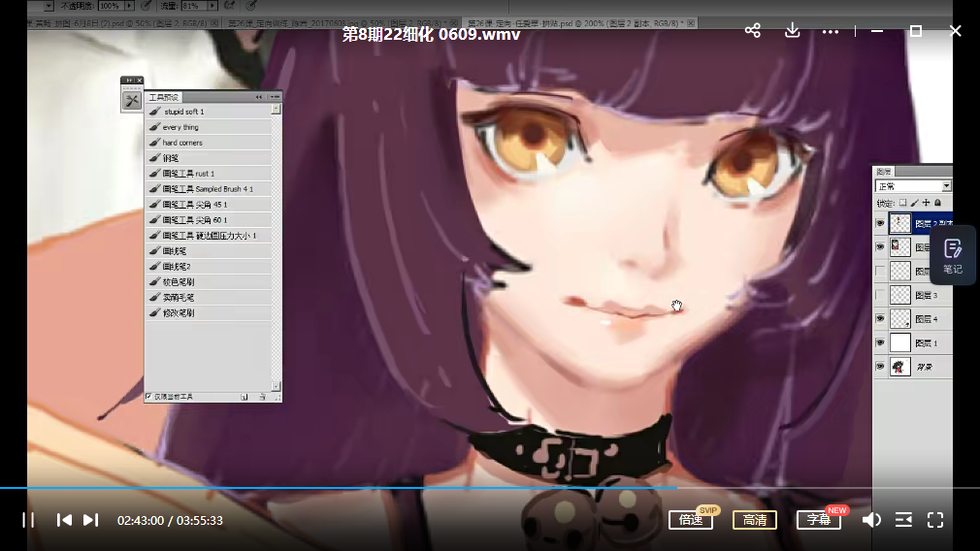Toggle lock all padlock icon

pos(937,203)
